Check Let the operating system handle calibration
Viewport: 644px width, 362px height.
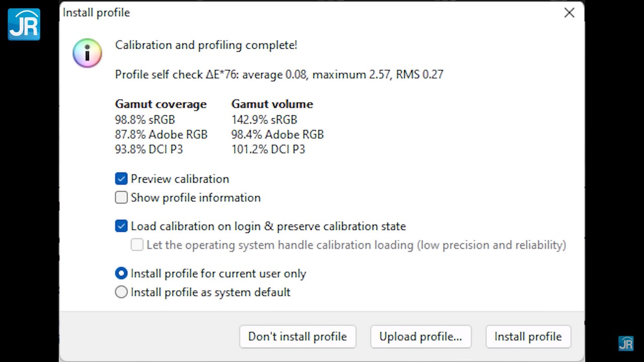point(137,245)
